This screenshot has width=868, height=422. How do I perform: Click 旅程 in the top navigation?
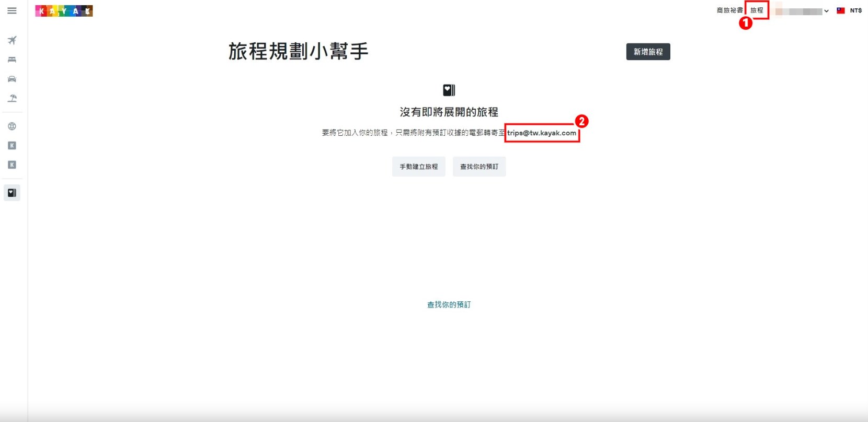point(757,10)
